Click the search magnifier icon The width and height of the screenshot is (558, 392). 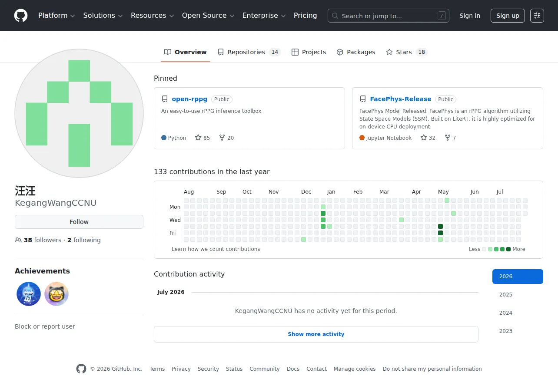335,16
